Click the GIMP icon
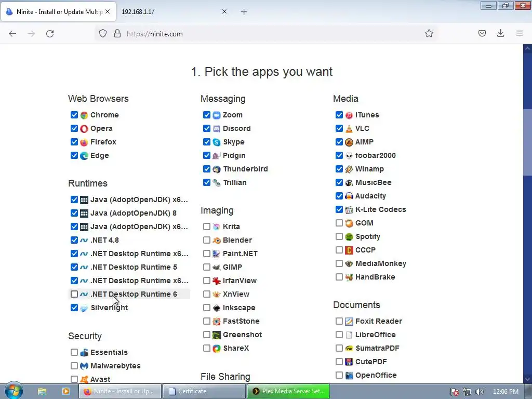The image size is (532, 399). 217,268
